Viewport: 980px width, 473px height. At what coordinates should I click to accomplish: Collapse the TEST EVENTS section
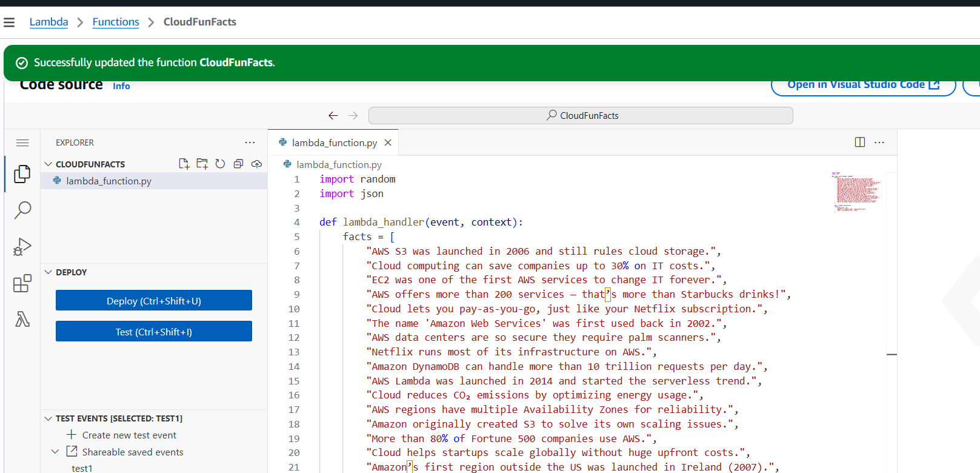tap(48, 418)
